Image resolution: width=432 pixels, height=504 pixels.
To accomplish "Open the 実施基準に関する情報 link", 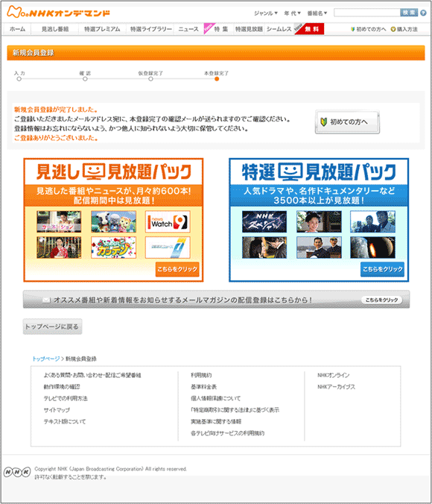I will (216, 421).
